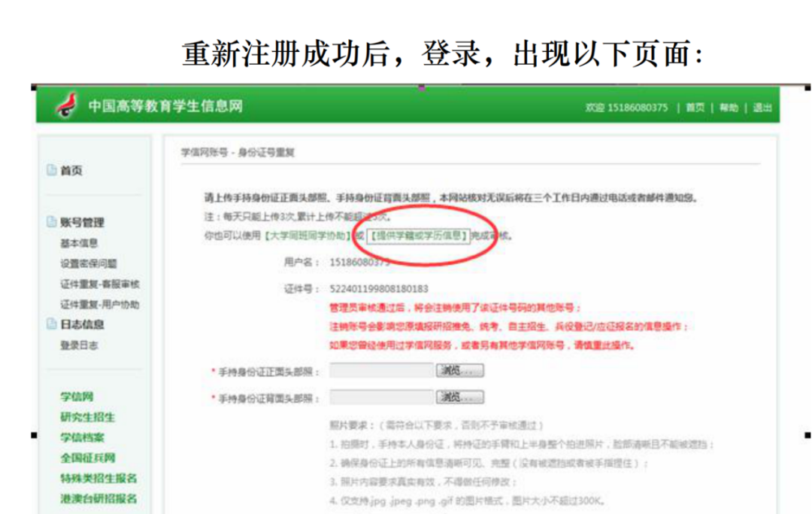Click the 照片要求 heading line

click(436, 425)
